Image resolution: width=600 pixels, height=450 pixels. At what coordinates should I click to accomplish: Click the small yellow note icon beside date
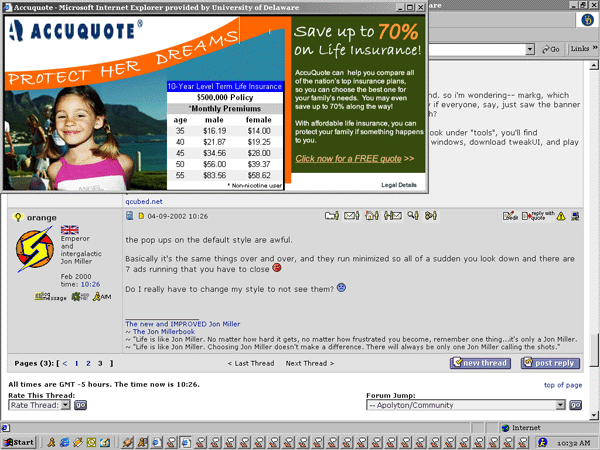[x=141, y=216]
